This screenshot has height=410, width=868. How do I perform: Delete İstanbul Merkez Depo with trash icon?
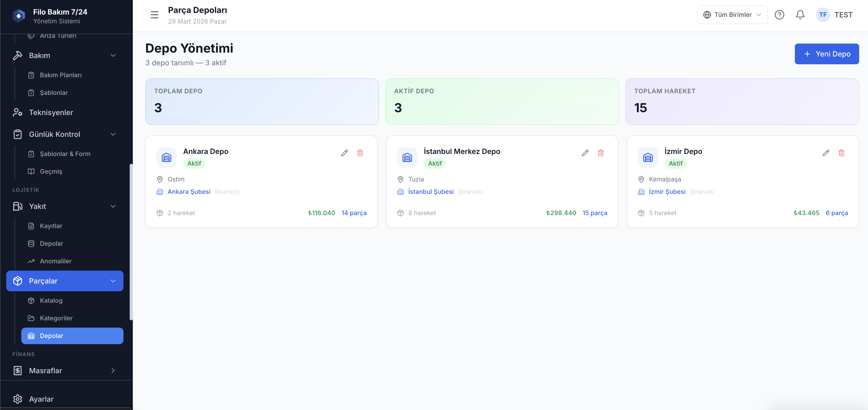601,153
